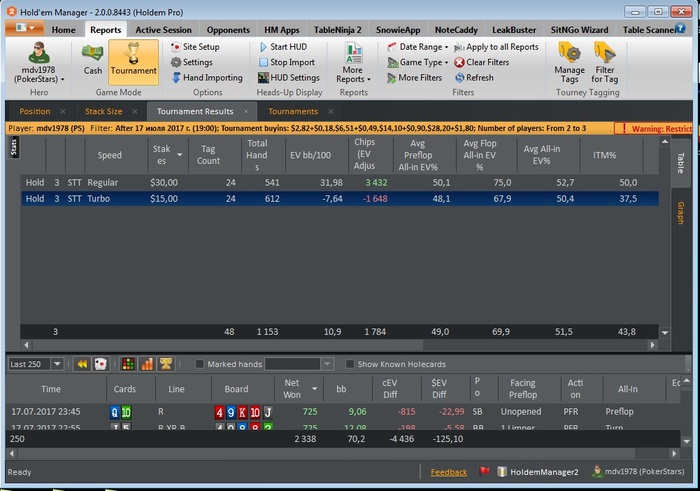The image size is (700, 491).
Task: Open the NoteCaddy tab
Action: [456, 30]
